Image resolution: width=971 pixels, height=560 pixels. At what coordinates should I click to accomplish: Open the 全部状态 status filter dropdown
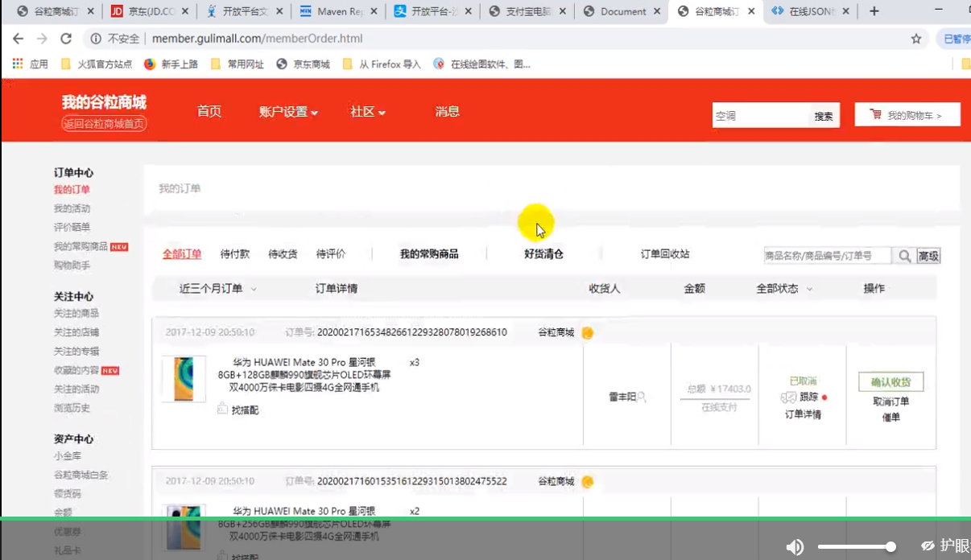tap(784, 288)
